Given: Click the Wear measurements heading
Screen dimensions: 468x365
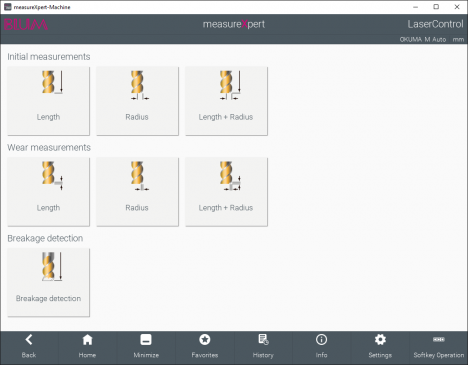Looking at the screenshot, I should (49, 147).
